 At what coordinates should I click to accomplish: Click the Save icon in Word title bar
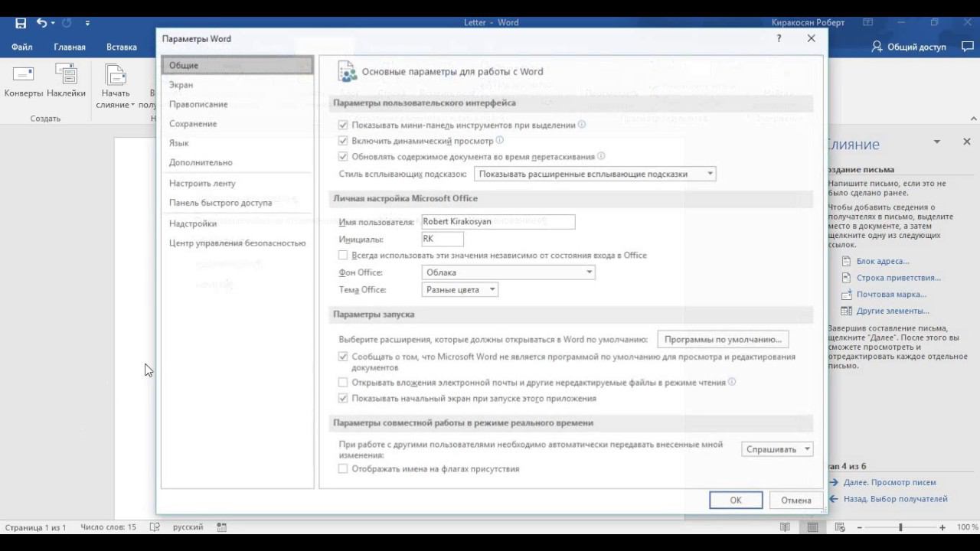pyautogui.click(x=21, y=23)
